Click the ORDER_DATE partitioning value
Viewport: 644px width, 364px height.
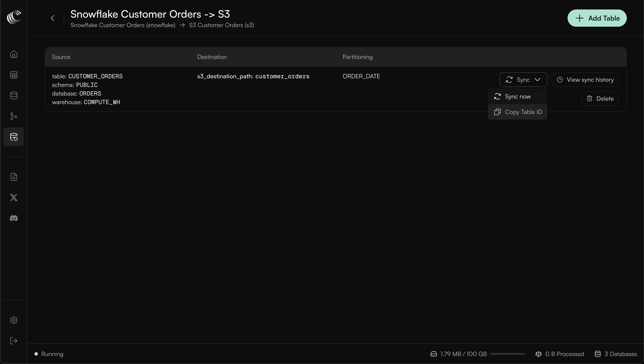coord(361,76)
